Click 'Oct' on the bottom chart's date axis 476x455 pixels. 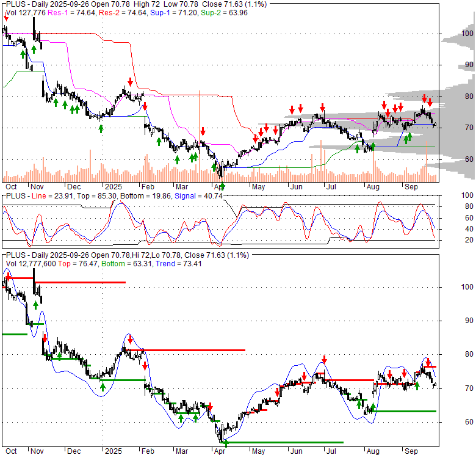tap(11, 451)
